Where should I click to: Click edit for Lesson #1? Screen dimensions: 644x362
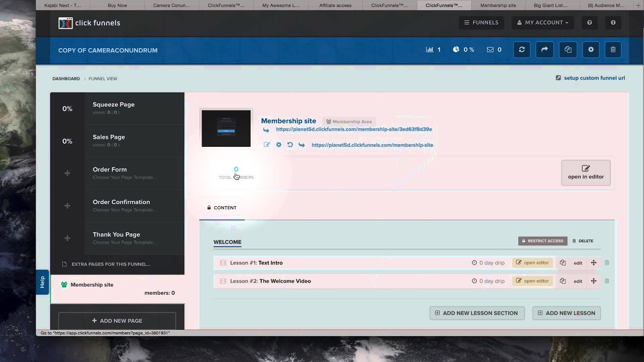click(x=578, y=263)
